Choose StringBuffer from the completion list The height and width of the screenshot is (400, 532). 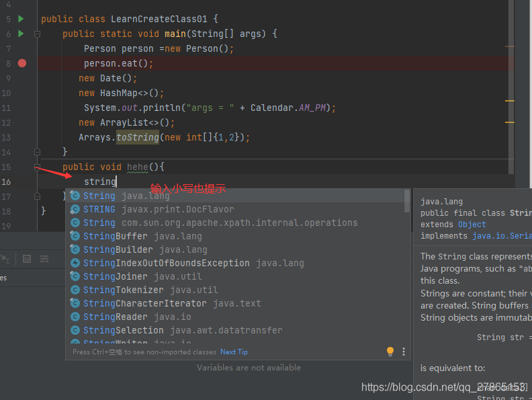pyautogui.click(x=116, y=236)
